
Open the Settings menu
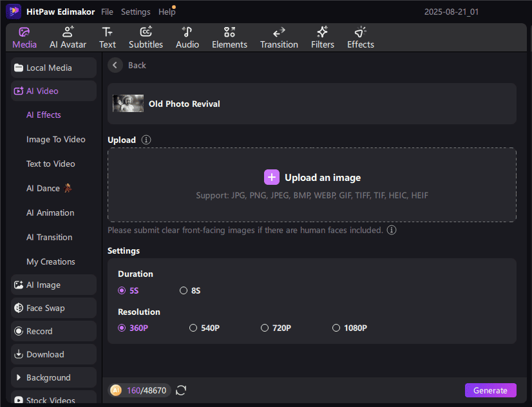pyautogui.click(x=136, y=12)
